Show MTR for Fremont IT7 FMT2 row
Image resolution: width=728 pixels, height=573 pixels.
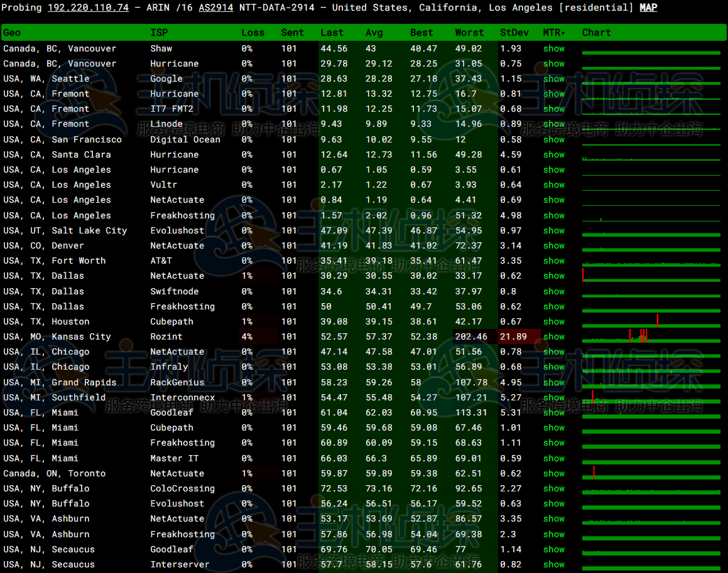[554, 109]
